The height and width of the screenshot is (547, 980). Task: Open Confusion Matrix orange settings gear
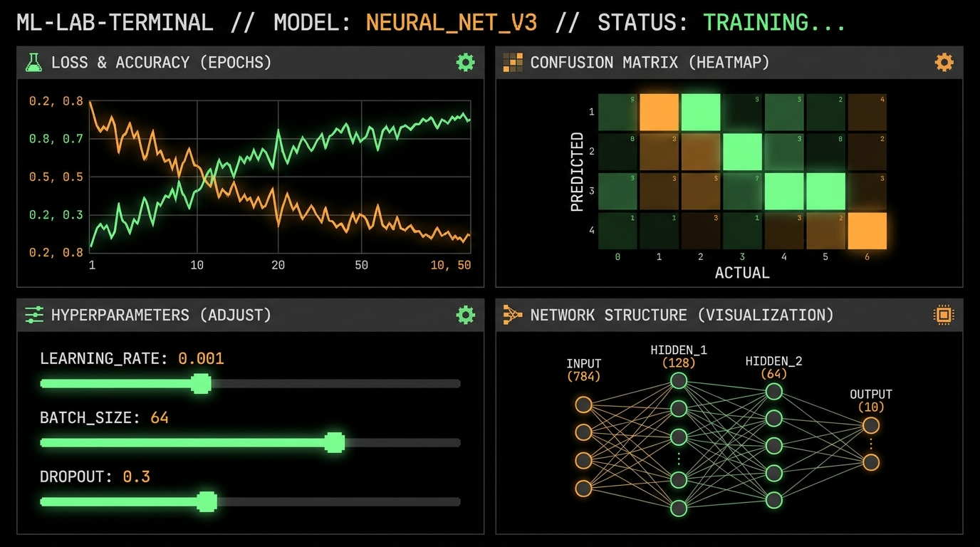tap(944, 63)
